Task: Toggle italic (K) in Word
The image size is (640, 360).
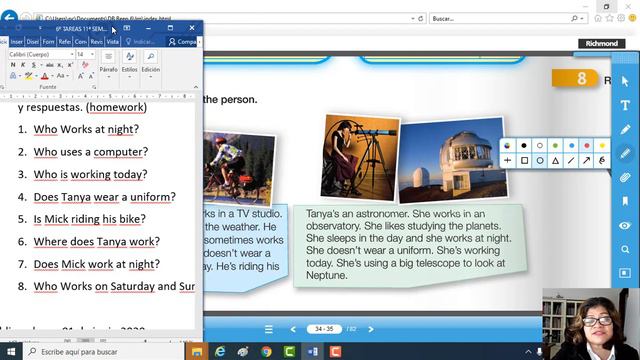Action: point(23,65)
